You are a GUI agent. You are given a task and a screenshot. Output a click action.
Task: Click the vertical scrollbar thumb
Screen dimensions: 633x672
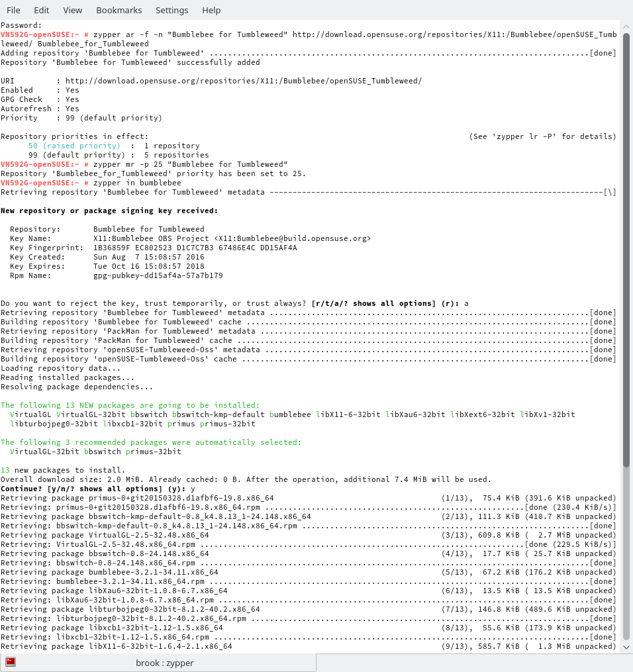point(626,250)
